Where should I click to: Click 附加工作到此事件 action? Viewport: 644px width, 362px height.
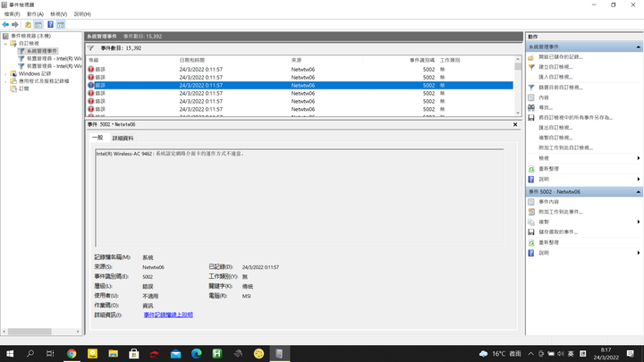pos(561,212)
